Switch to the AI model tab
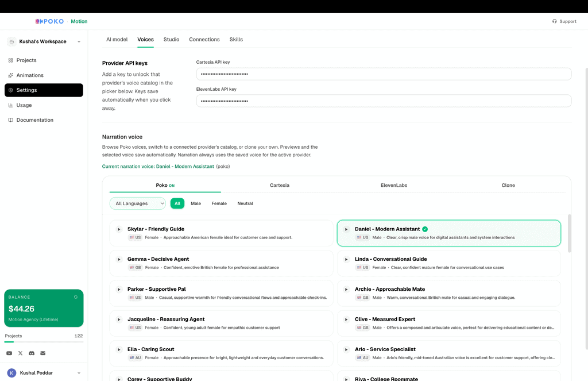The height and width of the screenshot is (381, 588). 117,40
